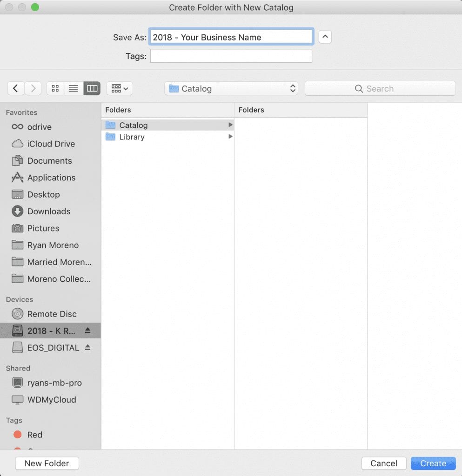Go to Downloads folder in sidebar
Image resolution: width=462 pixels, height=476 pixels.
pos(48,211)
